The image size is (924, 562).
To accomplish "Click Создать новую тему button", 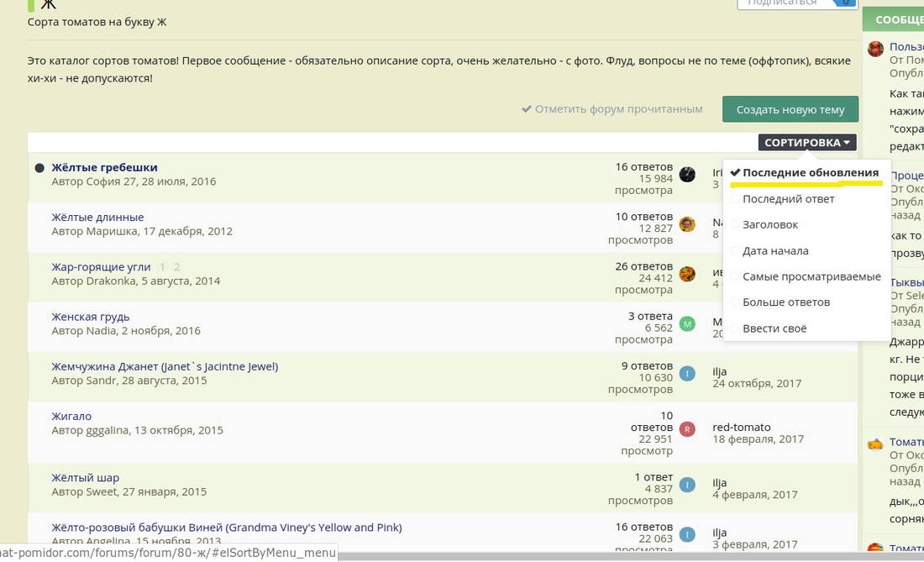I will [790, 109].
